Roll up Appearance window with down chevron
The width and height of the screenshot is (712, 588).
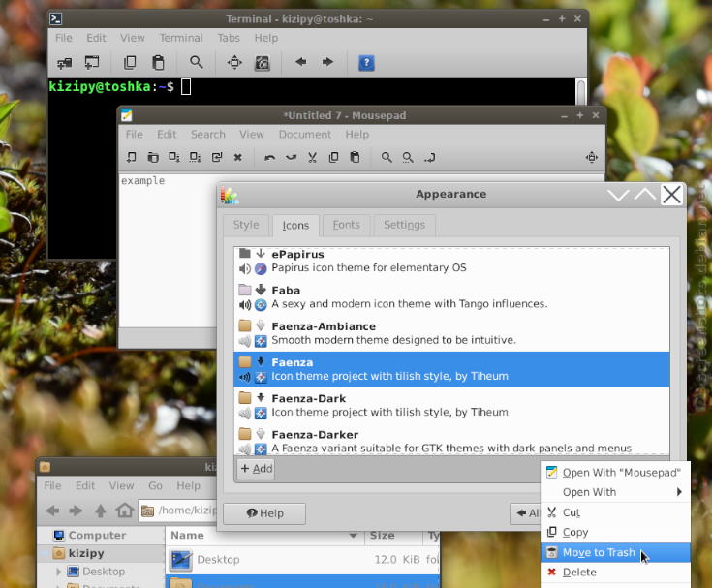[x=618, y=195]
